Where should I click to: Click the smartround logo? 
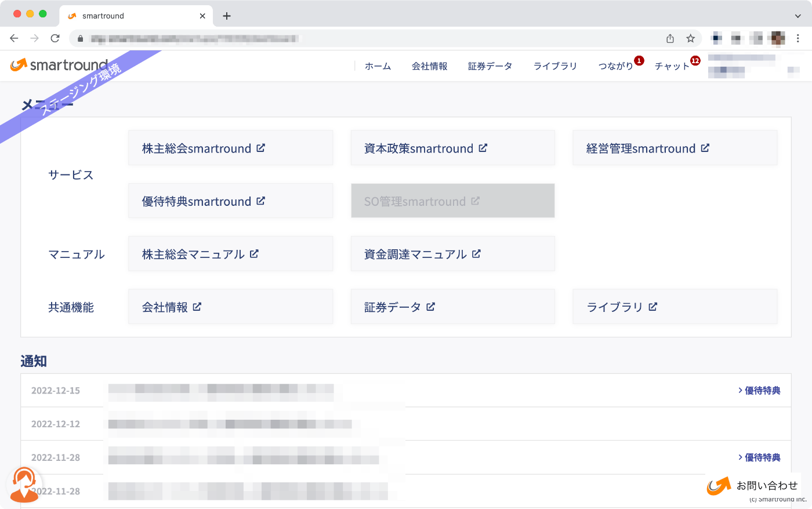pyautogui.click(x=59, y=65)
